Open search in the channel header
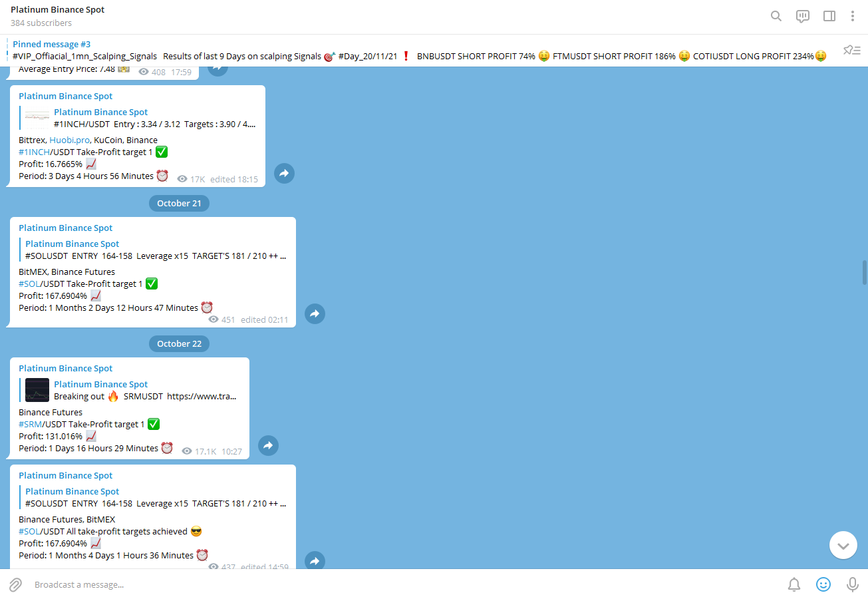868x599 pixels. 776,16
